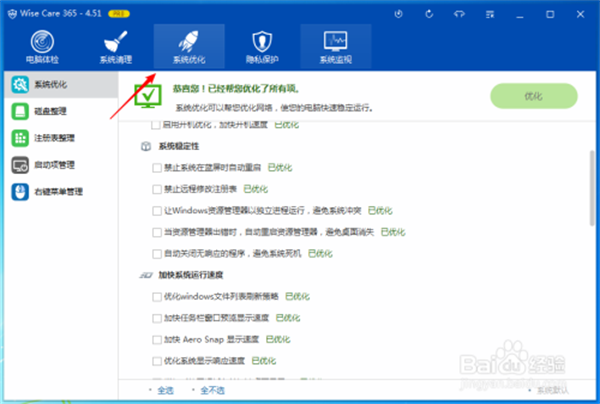This screenshot has width=600, height=404.
Task: Click the 加快系统运行速度 section heading
Action: (x=191, y=275)
